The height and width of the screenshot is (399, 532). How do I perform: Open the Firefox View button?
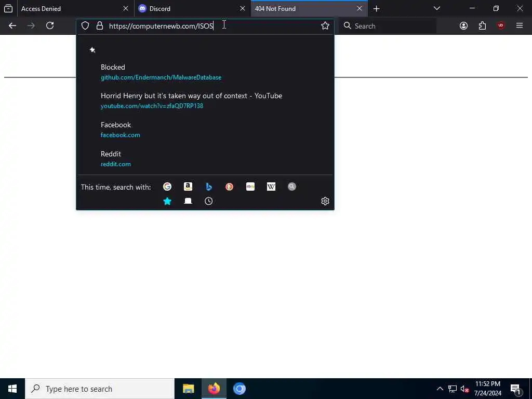(8, 8)
